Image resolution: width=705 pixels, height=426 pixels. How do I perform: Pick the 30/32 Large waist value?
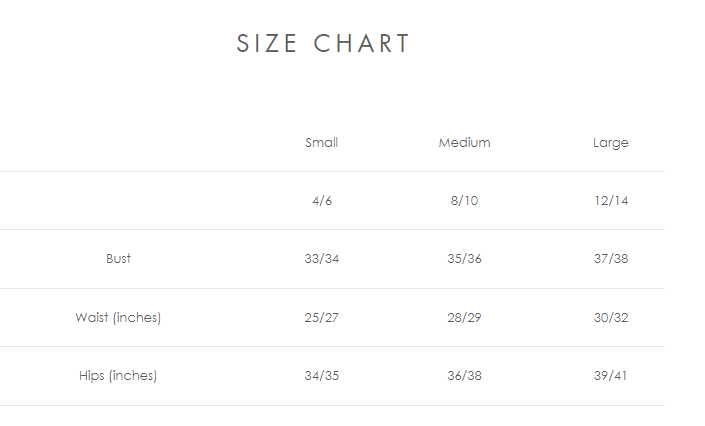point(611,318)
